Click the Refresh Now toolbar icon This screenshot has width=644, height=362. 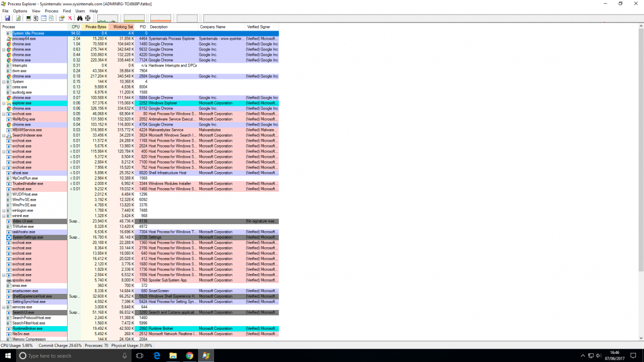point(18,18)
